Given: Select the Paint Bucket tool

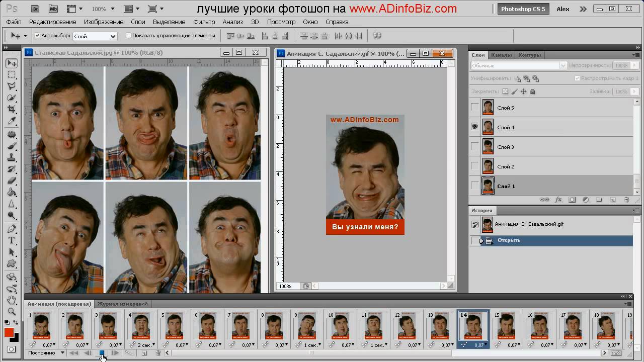Looking at the screenshot, I should [x=12, y=193].
